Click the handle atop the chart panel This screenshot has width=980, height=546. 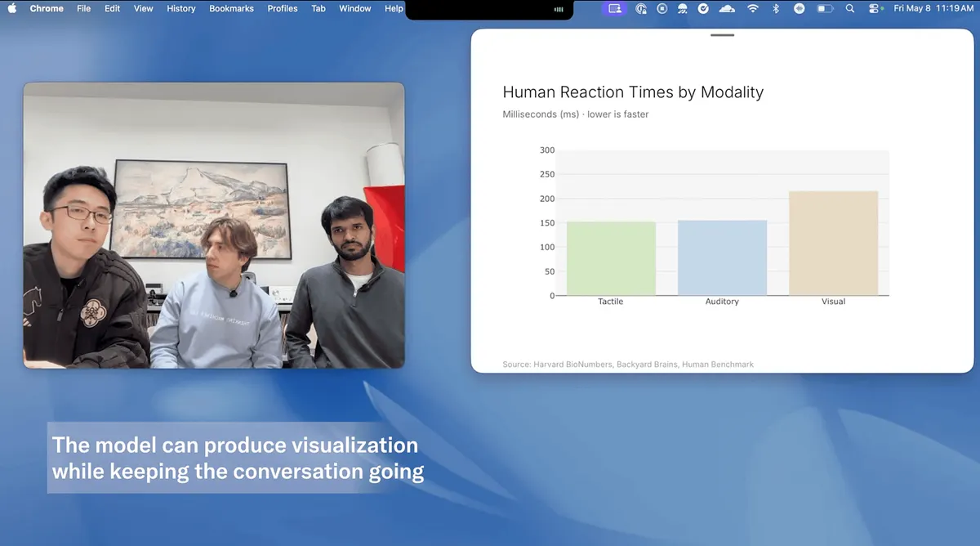[723, 35]
